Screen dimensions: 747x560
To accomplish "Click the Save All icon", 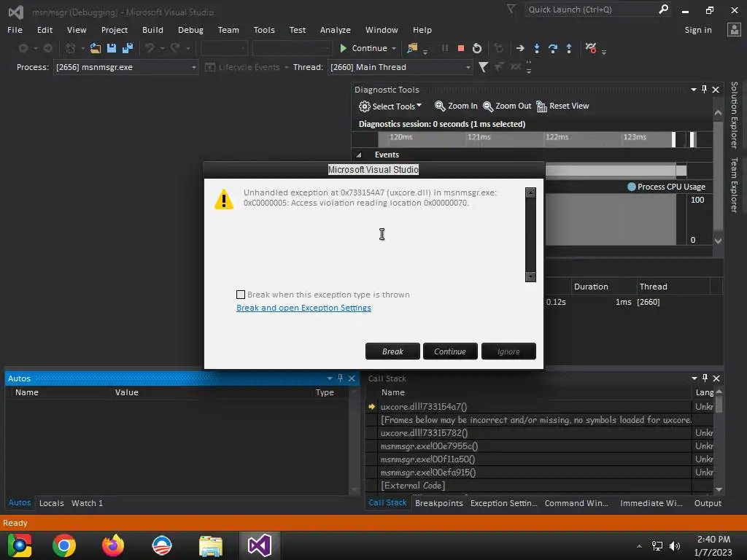I will (x=128, y=48).
